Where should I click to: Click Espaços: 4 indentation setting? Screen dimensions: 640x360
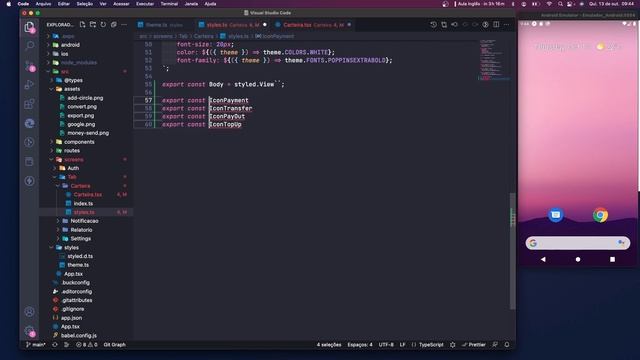click(x=360, y=345)
